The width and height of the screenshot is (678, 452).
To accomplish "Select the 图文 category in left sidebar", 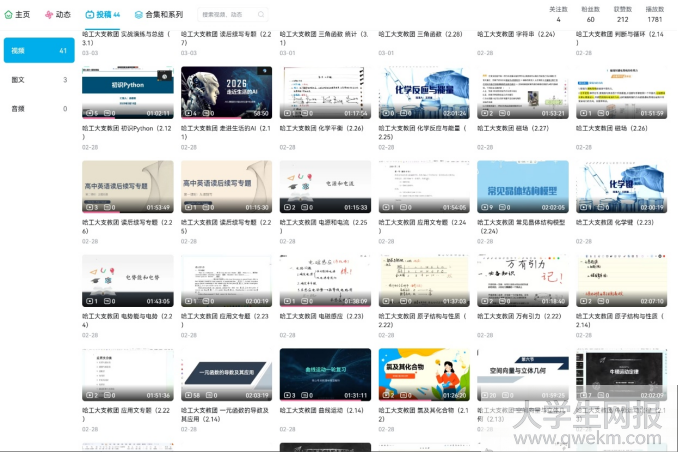I will point(37,79).
